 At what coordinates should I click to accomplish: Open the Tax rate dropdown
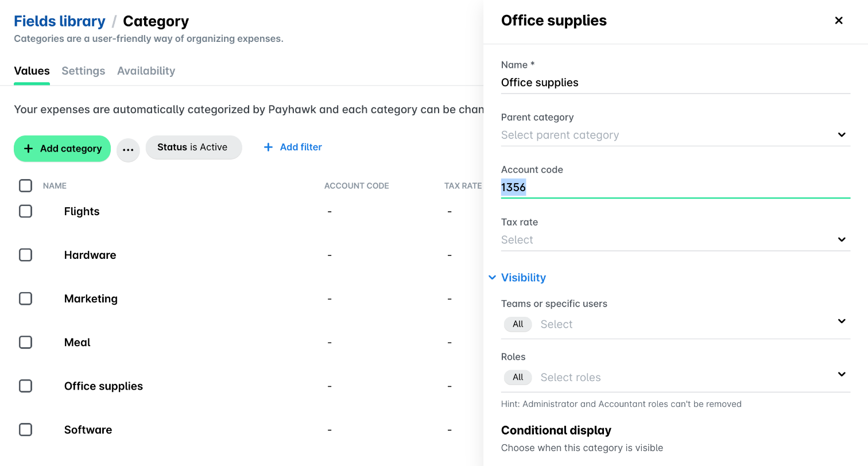pyautogui.click(x=676, y=240)
